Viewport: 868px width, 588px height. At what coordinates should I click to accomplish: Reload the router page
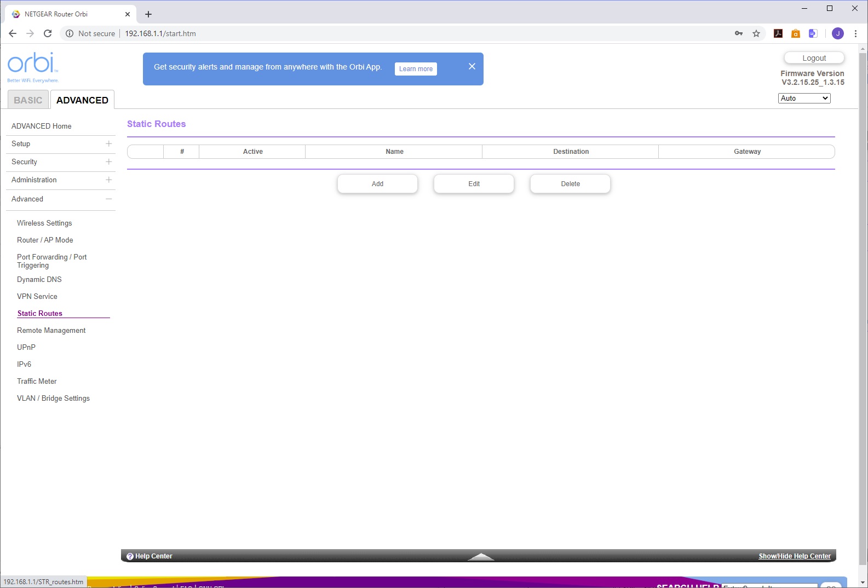(x=48, y=33)
